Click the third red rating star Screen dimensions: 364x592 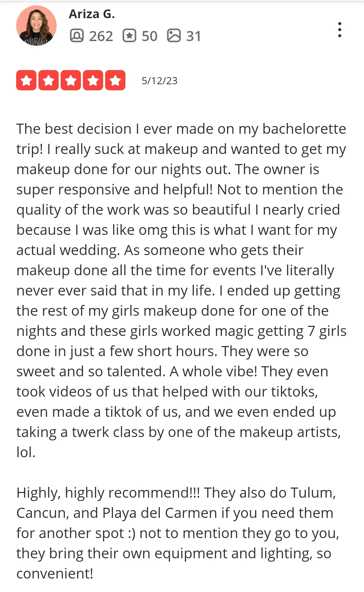click(71, 80)
